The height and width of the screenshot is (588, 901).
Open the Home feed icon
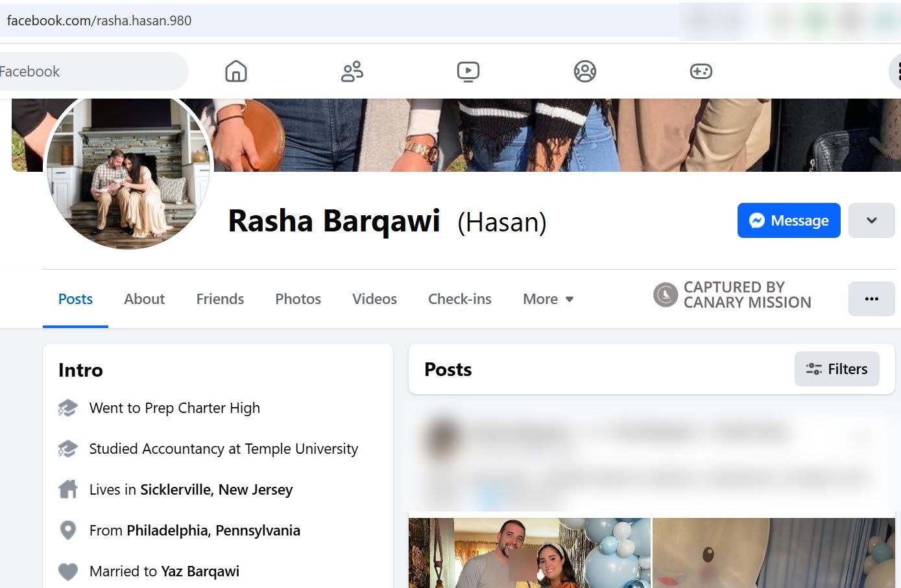coord(235,71)
